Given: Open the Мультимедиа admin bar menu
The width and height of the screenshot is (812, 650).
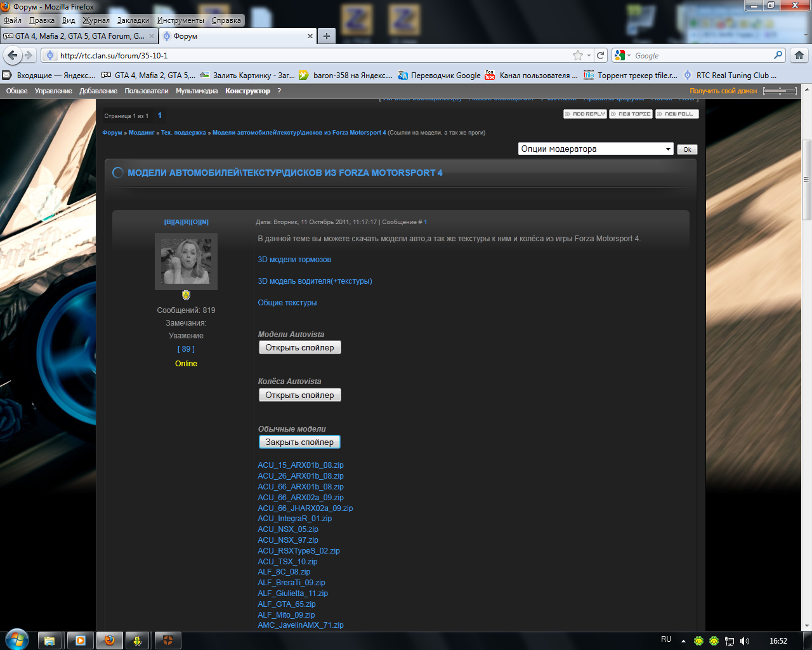Looking at the screenshot, I should click(197, 91).
